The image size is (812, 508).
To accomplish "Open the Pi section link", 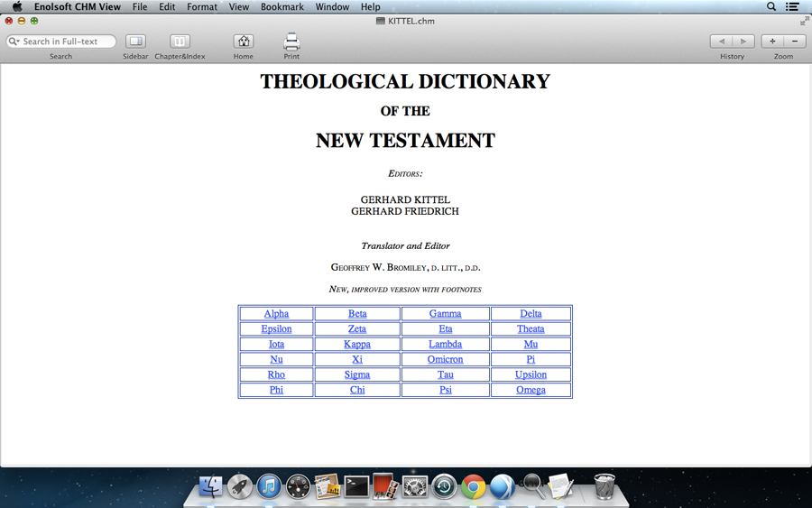I will click(531, 359).
